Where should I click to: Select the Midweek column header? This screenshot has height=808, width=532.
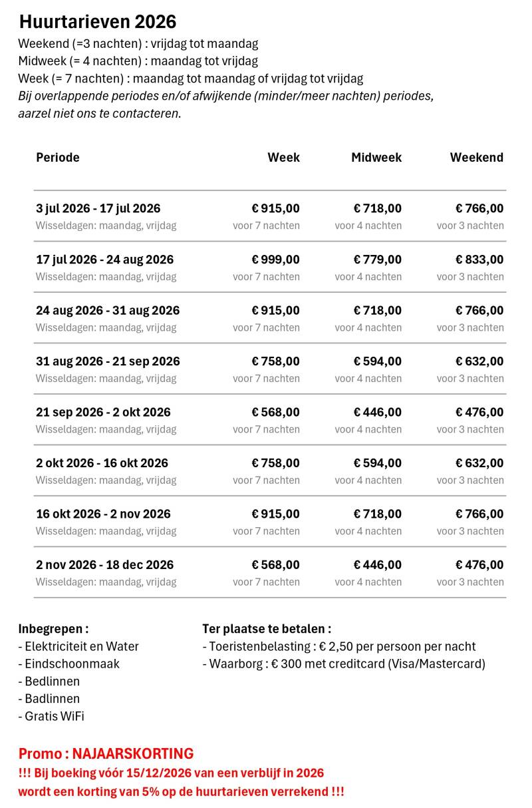pyautogui.click(x=376, y=158)
